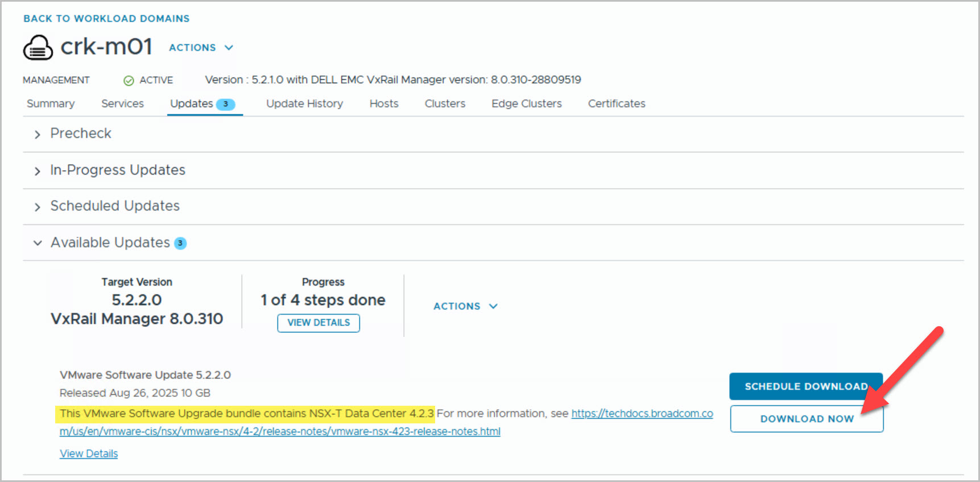This screenshot has height=482, width=980.
Task: Click the workload domain cloud icon
Action: [38, 48]
